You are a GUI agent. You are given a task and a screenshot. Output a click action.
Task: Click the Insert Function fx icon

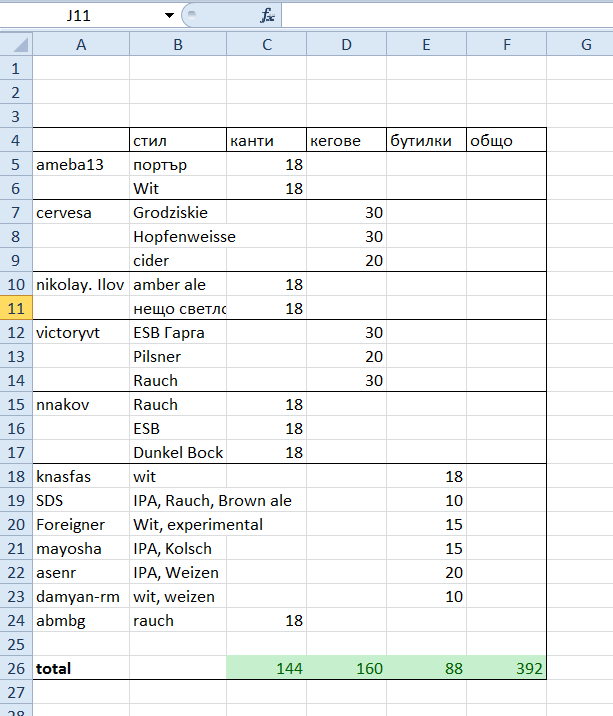pos(267,16)
